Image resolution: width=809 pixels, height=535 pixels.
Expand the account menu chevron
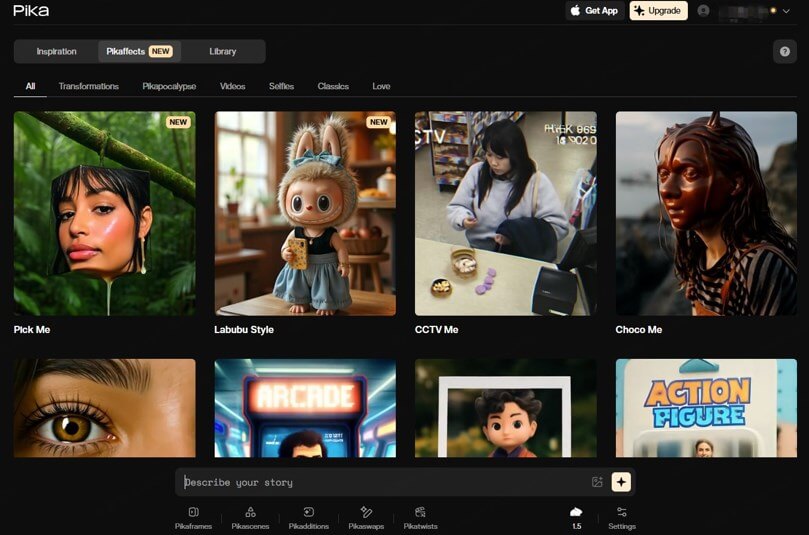point(786,11)
